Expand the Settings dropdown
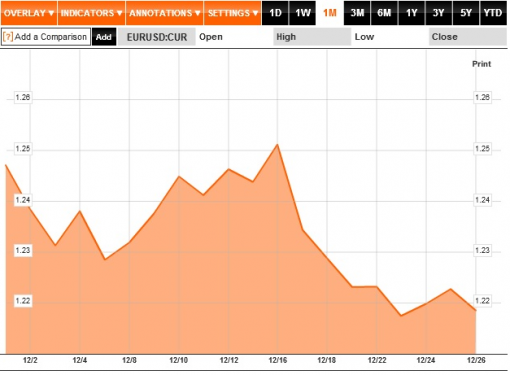Viewport: 510px width, 375px height. [x=232, y=13]
